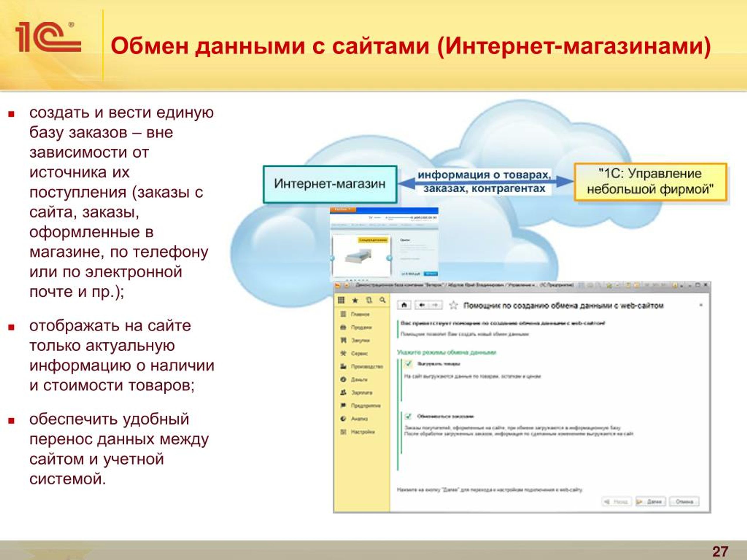Add the assistant page to favorites star
747x560 pixels.
coord(453,305)
